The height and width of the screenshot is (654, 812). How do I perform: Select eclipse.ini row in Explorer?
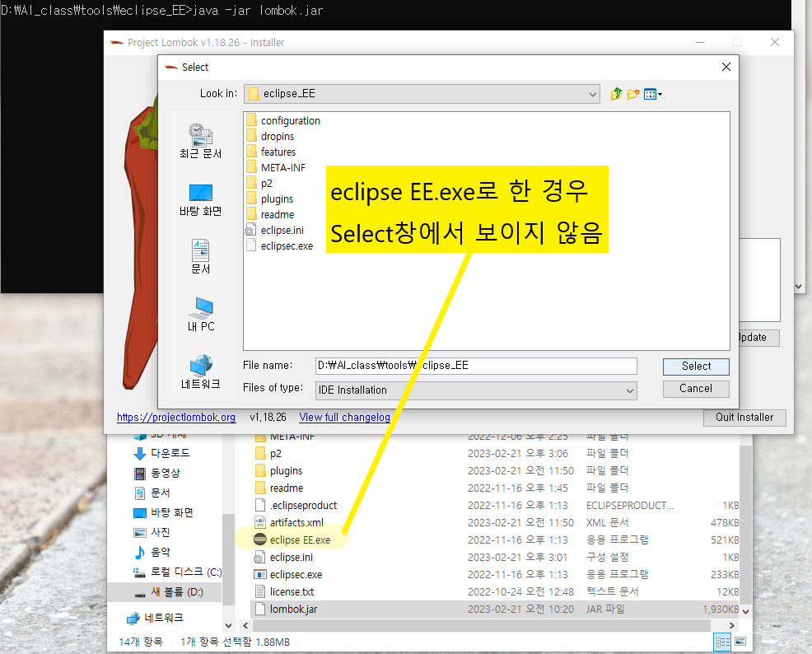(x=495, y=557)
